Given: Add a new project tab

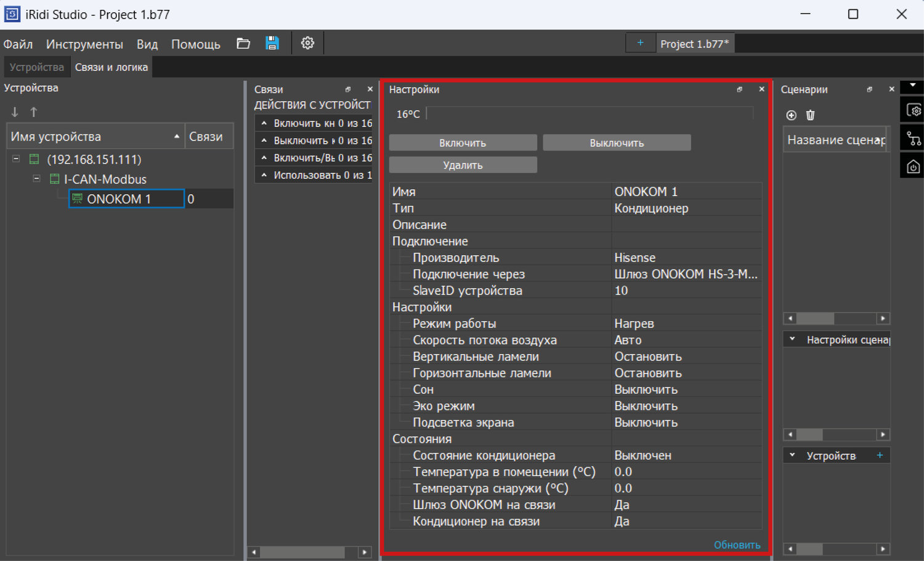Looking at the screenshot, I should click(x=640, y=43).
